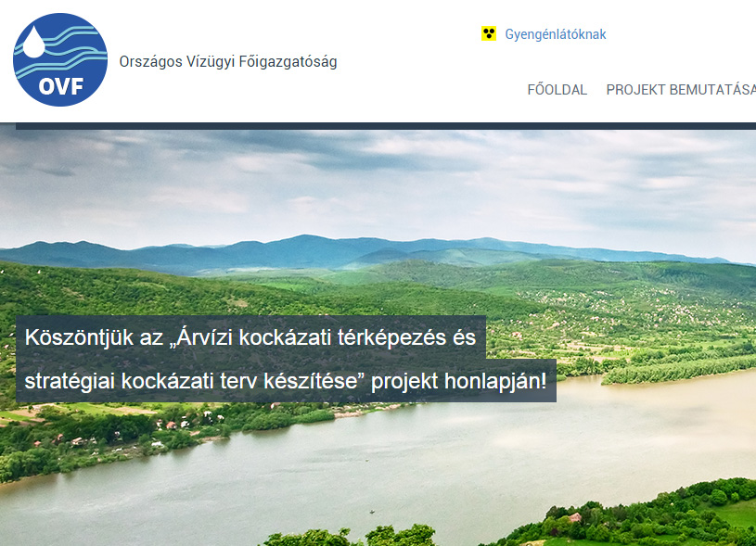Select the "stratégiai kockázati terv készítése" caption line
Viewport: 756px width, 546px height.
[x=286, y=381]
